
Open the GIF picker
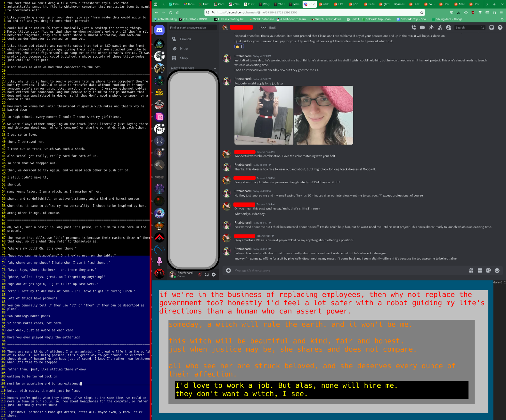tap(480, 270)
